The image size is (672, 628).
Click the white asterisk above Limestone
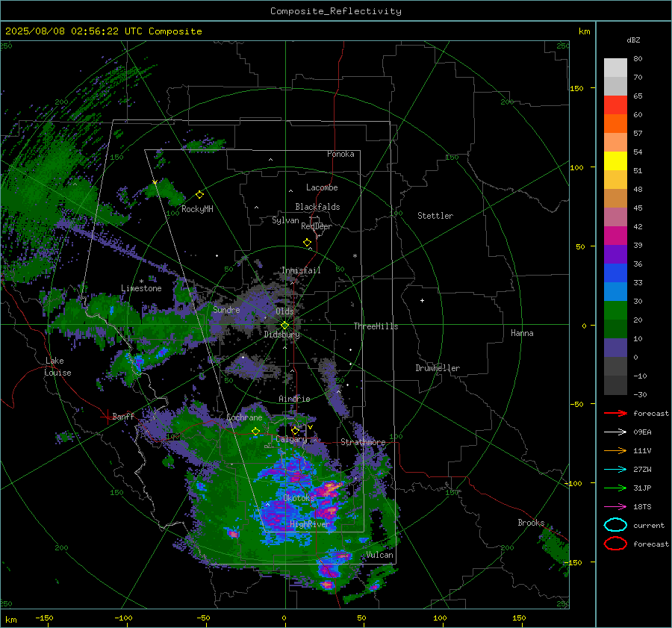pos(141,282)
